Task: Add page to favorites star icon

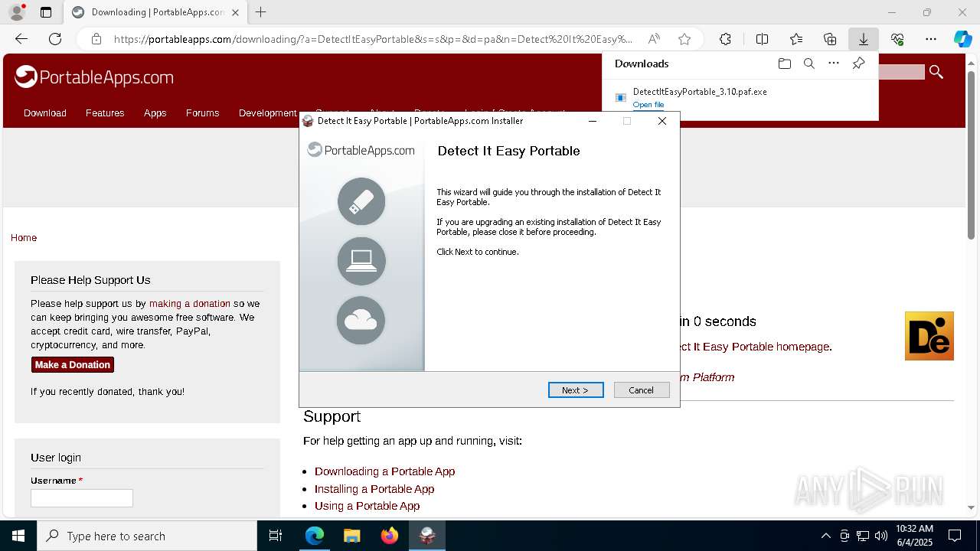Action: (684, 39)
